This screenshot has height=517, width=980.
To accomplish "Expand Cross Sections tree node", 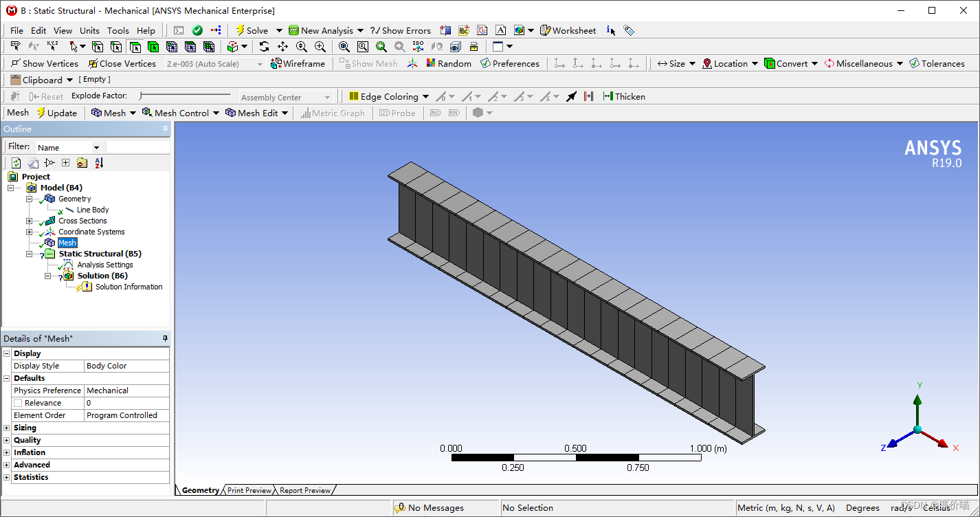I will (x=29, y=221).
